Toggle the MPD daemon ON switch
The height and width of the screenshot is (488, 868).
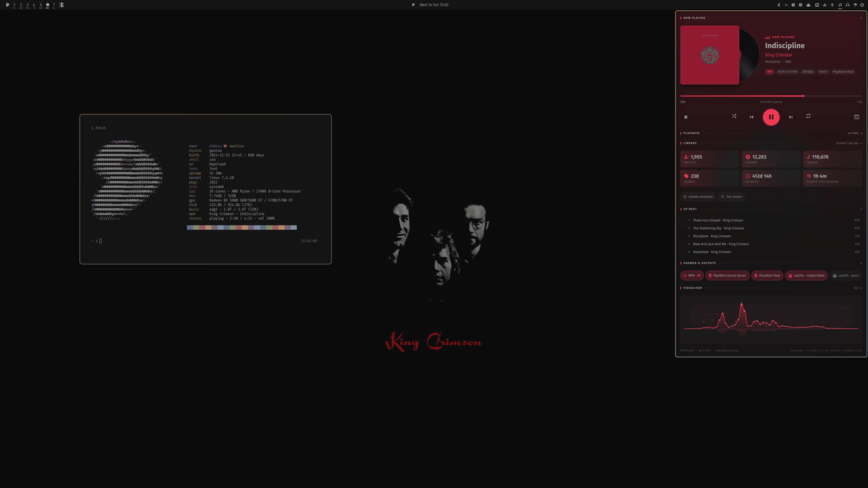692,275
